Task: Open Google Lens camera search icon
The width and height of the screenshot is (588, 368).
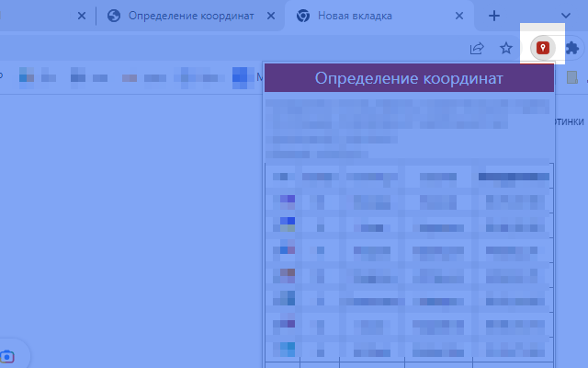Action: click(7, 356)
